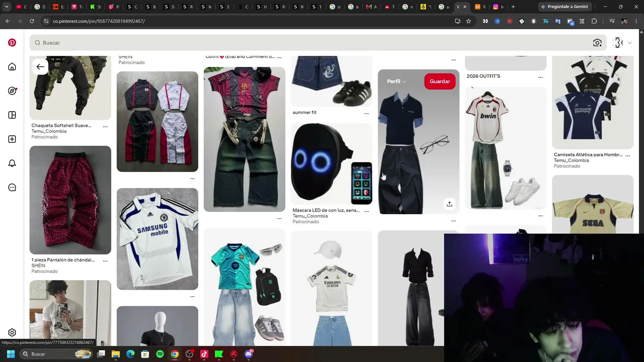Viewport: 644px width, 362px height.
Task: Switch to the Pinterest tab with the red P icon
Action: (x=114, y=7)
